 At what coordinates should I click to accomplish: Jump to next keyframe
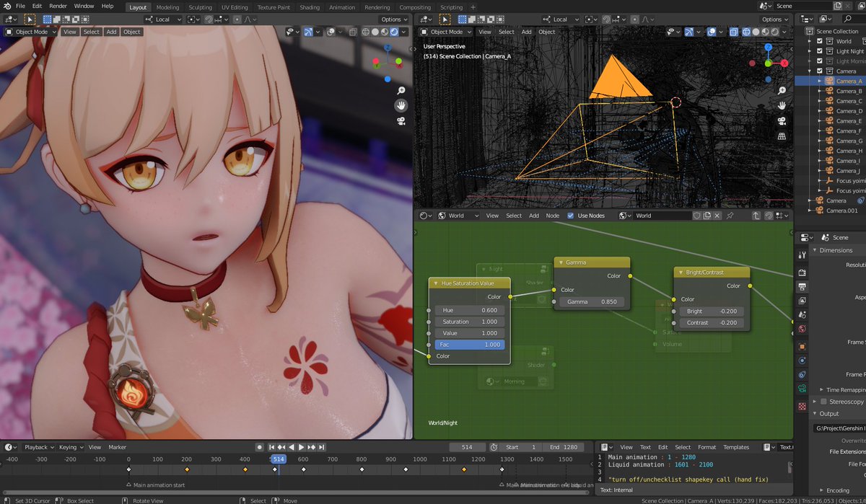click(311, 447)
